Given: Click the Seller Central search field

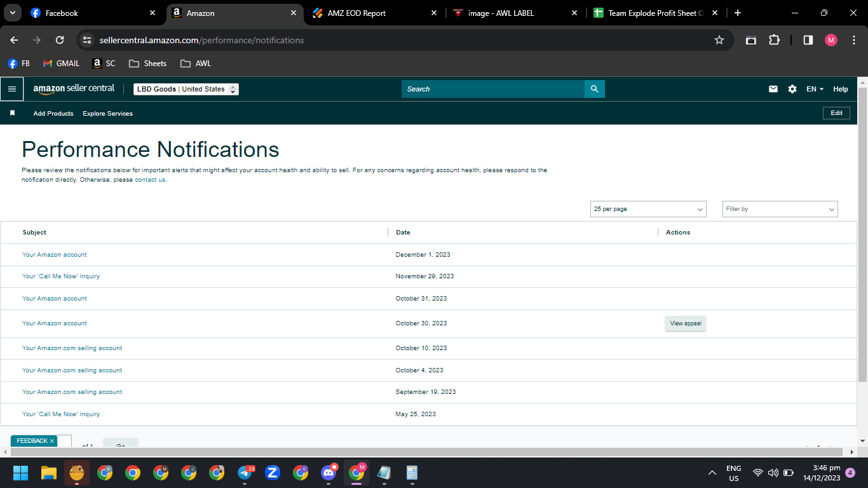Looking at the screenshot, I should point(493,89).
